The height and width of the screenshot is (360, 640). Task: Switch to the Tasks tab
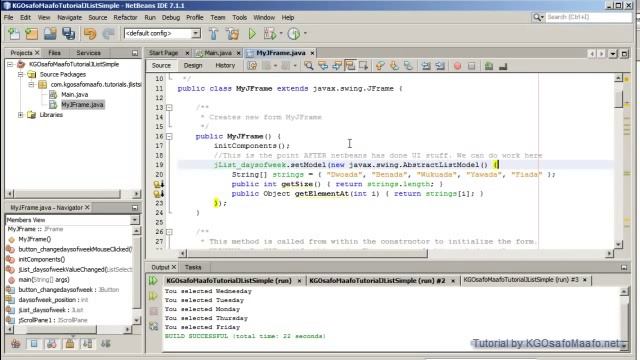coord(193,267)
